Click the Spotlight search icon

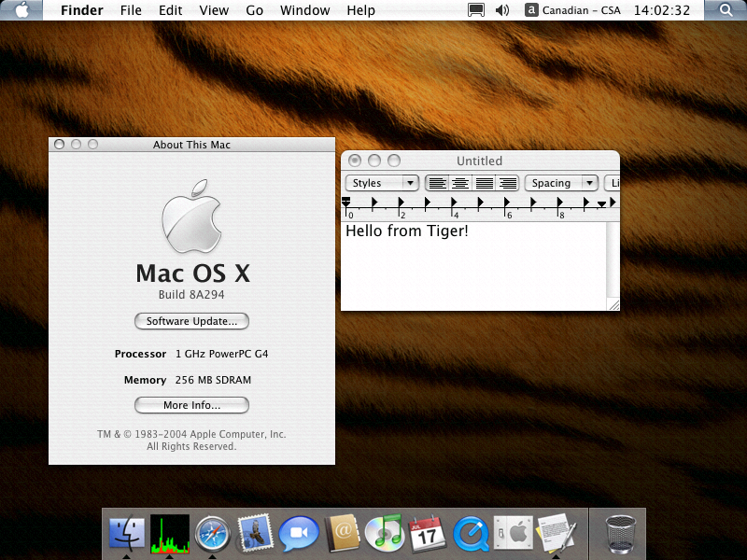[726, 10]
